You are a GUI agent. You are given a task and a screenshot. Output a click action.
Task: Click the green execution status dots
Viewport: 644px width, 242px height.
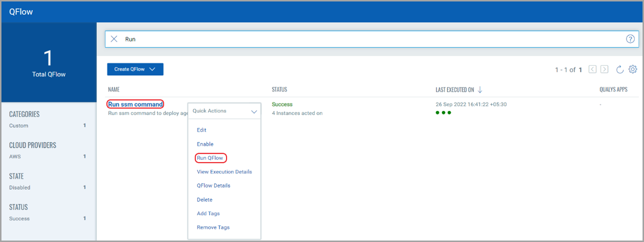443,113
